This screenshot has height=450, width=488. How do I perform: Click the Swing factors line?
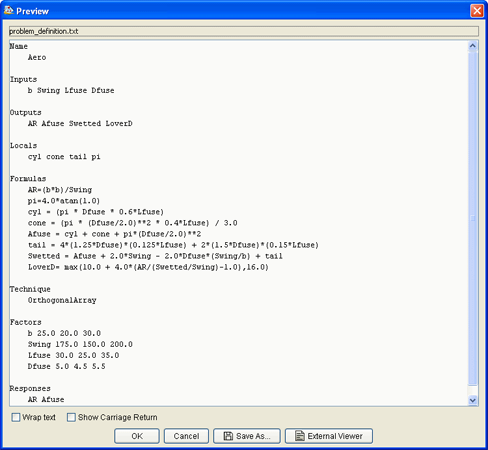[80, 344]
